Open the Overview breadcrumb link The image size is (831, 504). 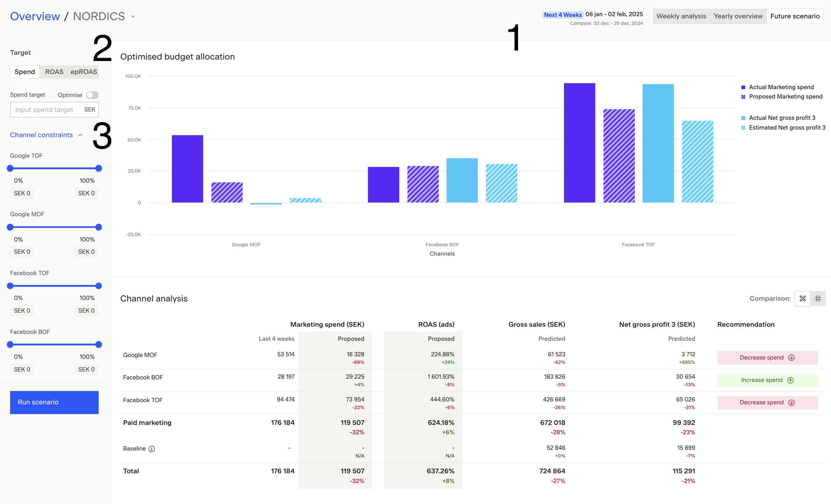(x=35, y=16)
